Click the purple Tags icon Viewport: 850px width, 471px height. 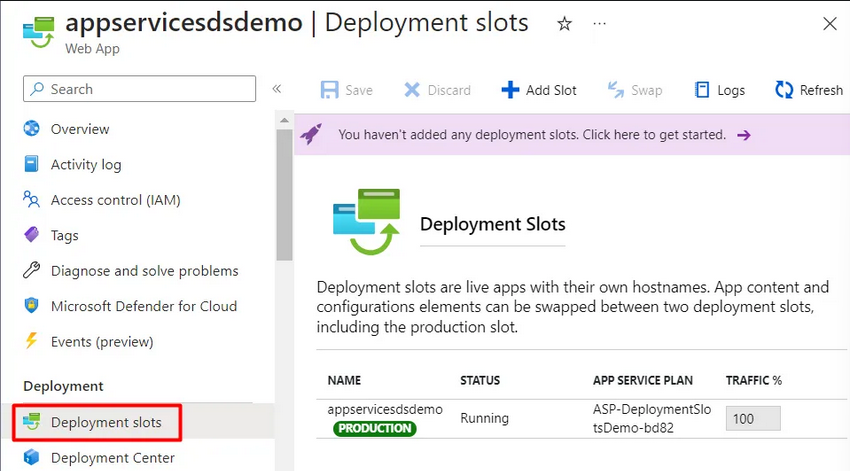click(x=31, y=235)
